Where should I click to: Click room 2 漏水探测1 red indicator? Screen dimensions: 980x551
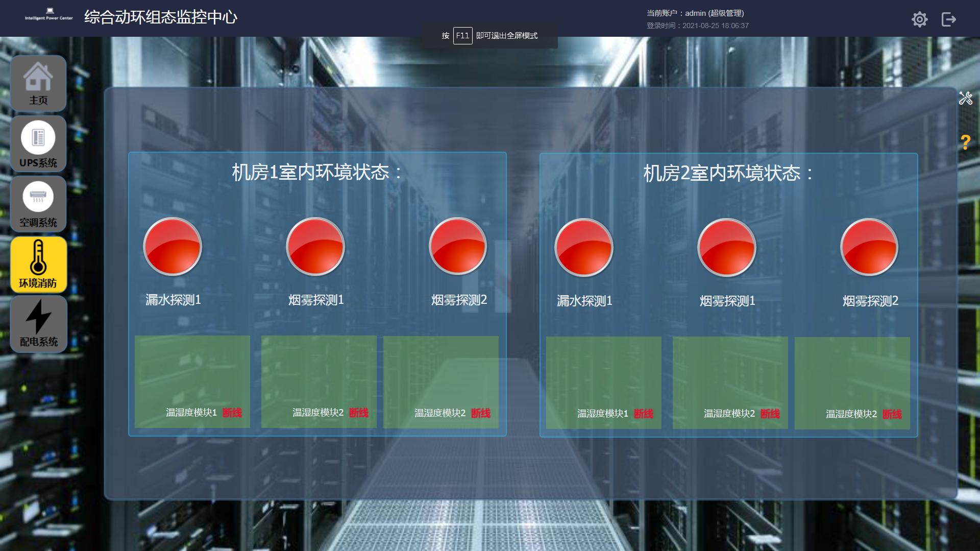pyautogui.click(x=584, y=248)
